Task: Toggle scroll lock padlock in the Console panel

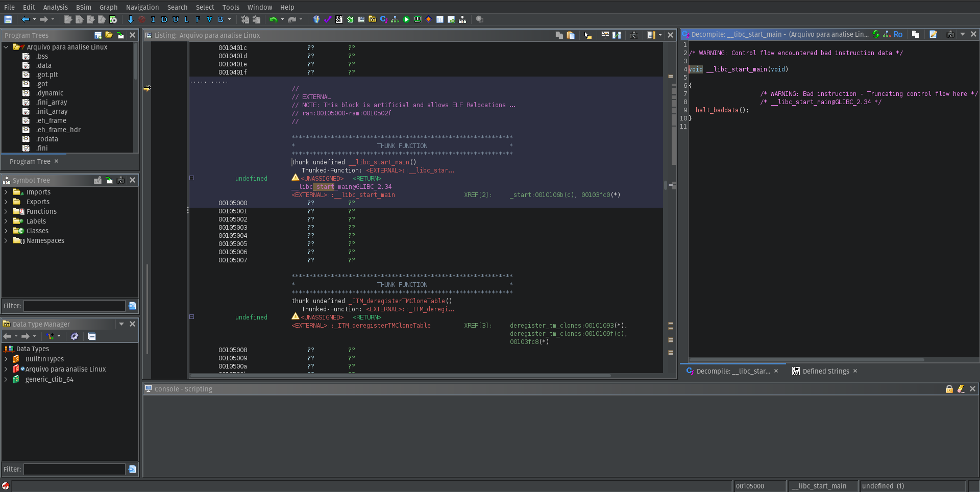Action: click(949, 389)
